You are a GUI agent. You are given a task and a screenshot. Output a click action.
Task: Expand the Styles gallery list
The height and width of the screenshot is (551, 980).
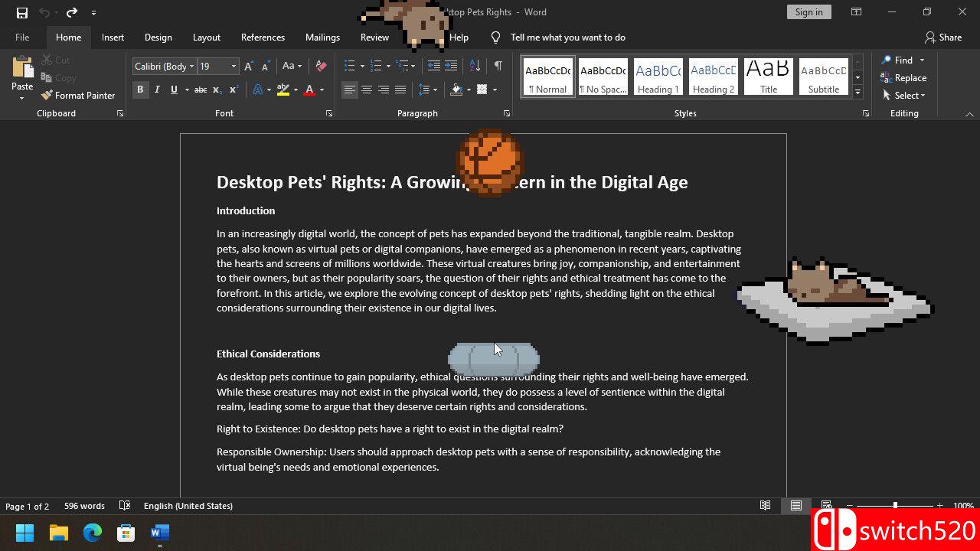(x=857, y=92)
